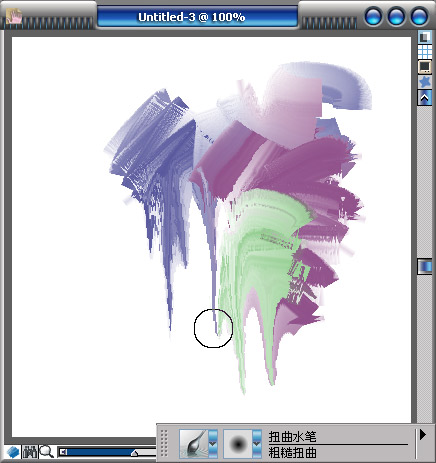Screen dimensions: 436x463
Task: Click the Untitled-3 @ 100% title bar
Action: pyautogui.click(x=197, y=17)
